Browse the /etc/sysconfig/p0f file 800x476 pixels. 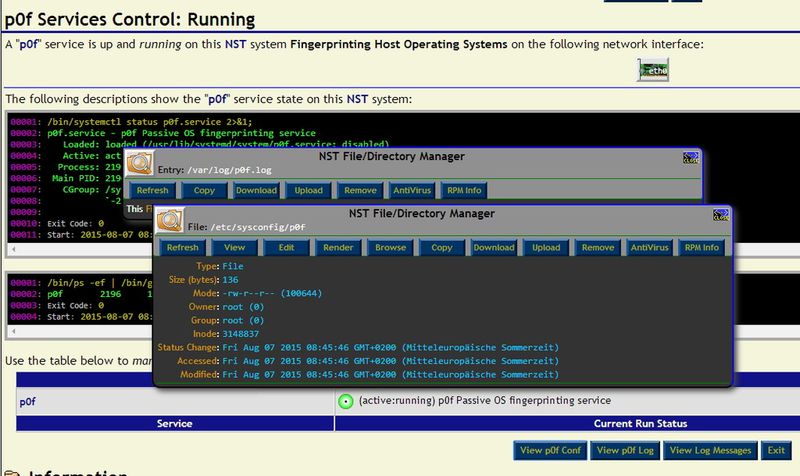pos(390,247)
